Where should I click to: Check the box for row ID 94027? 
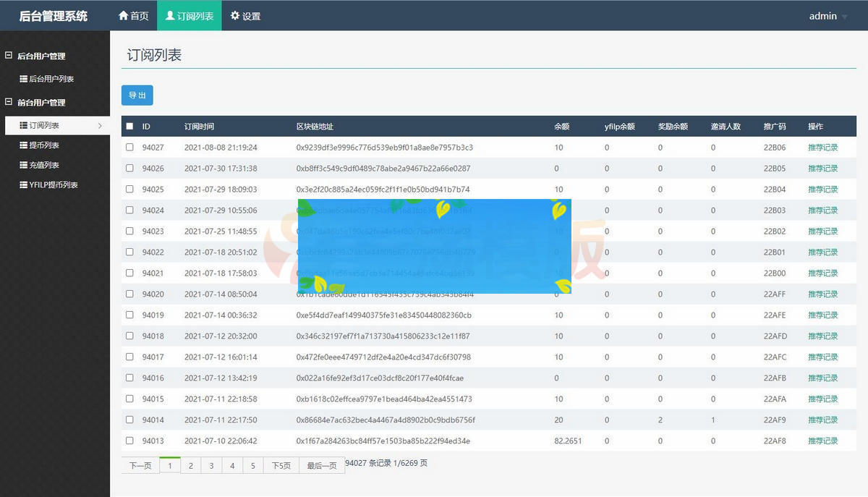click(129, 147)
